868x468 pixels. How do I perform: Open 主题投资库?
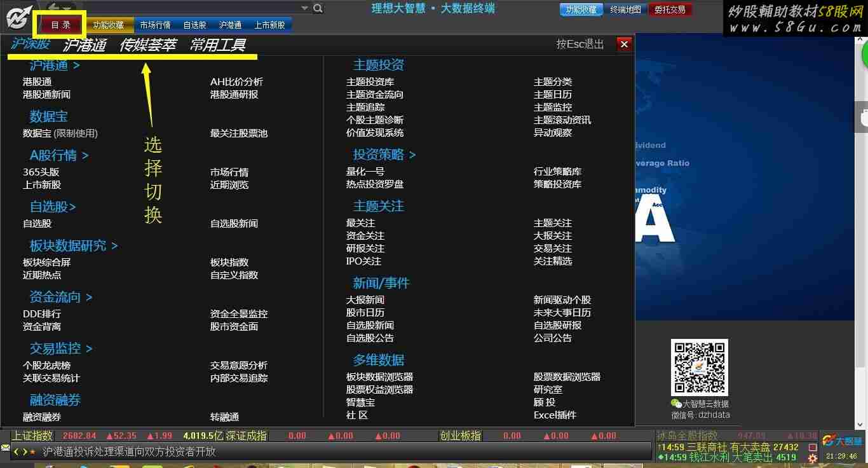(x=370, y=81)
